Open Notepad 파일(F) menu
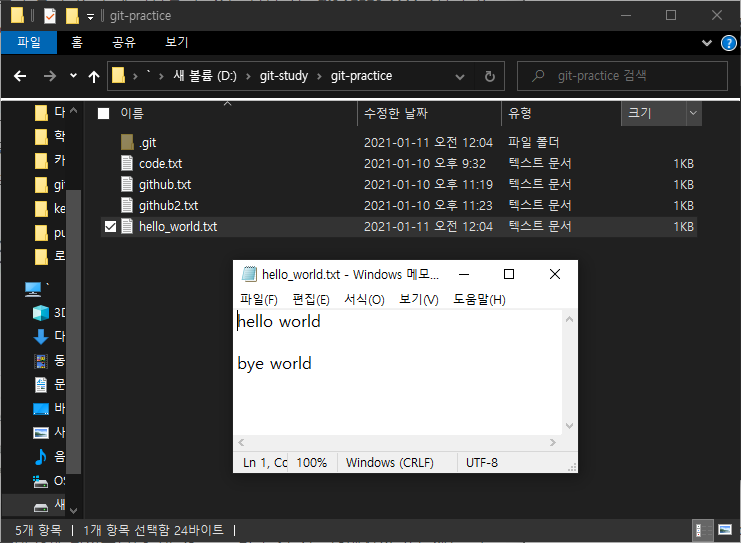The image size is (741, 543). (x=258, y=300)
